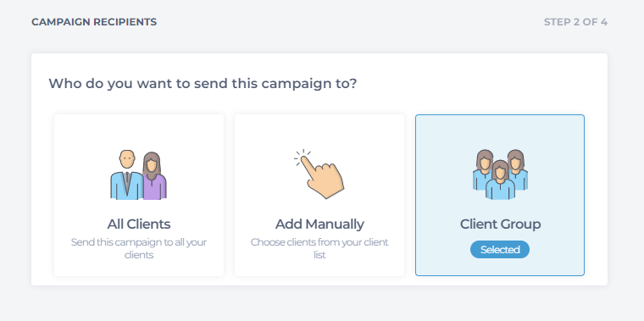
Task: Click "Choose clients from your client list" text
Action: coord(319,248)
